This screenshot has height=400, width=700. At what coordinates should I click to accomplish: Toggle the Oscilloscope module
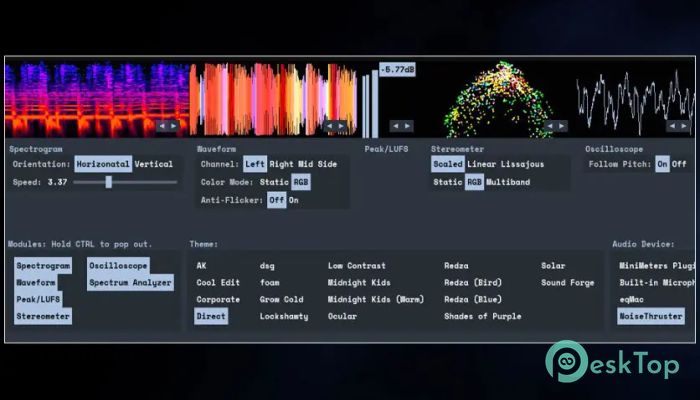[x=118, y=266]
